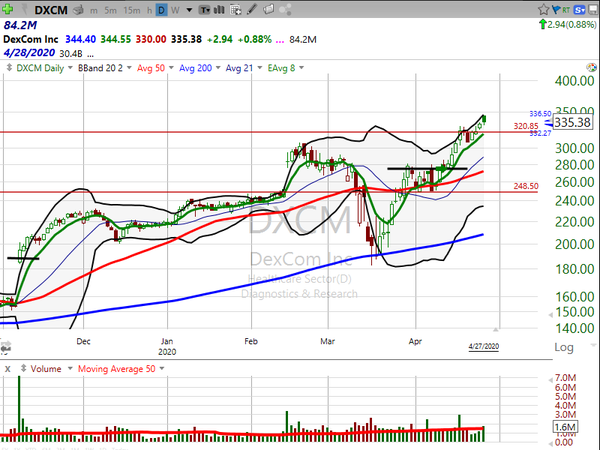Click the 1.6M volume value box
Image resolution: width=600 pixels, height=450 pixels.
[x=565, y=427]
